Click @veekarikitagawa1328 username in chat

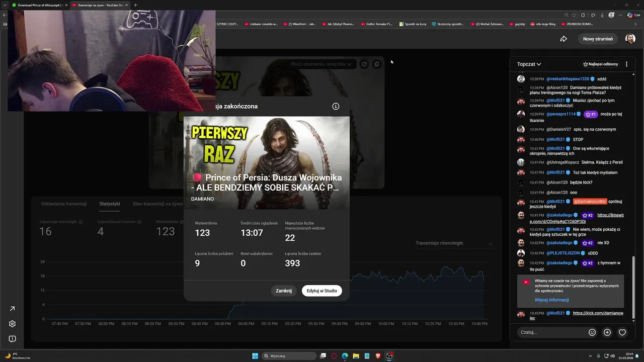568,79
